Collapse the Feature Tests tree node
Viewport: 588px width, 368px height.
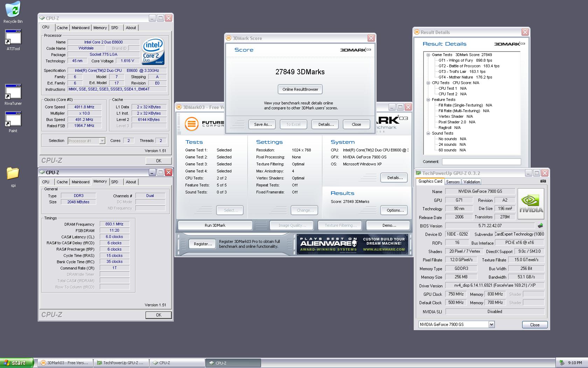428,100
